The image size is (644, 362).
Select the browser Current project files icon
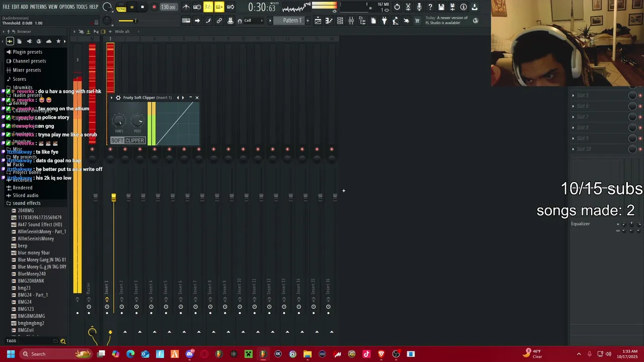tap(20, 41)
